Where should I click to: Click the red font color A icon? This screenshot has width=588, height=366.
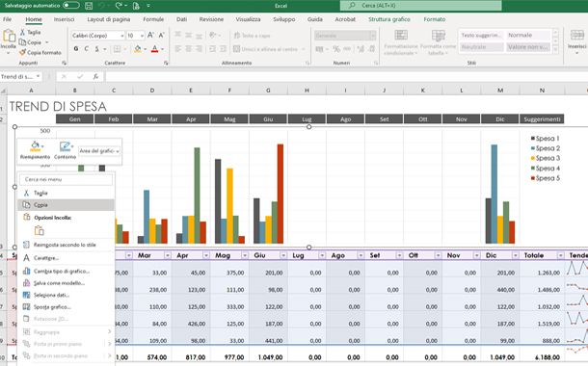(x=154, y=49)
